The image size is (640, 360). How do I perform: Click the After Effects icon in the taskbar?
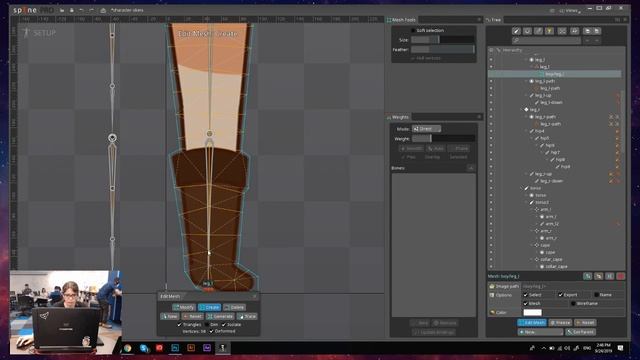coord(207,348)
